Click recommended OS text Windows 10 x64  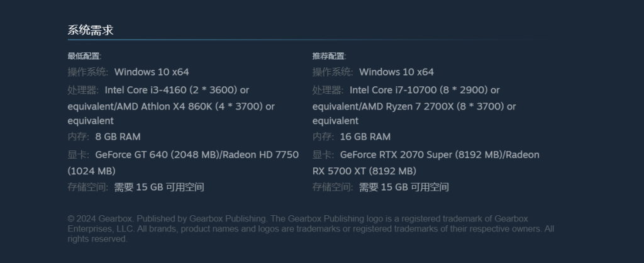(396, 72)
